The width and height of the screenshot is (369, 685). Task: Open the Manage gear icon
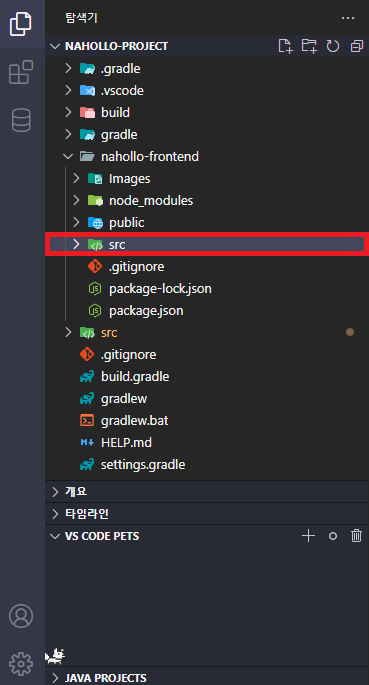pyautogui.click(x=21, y=663)
